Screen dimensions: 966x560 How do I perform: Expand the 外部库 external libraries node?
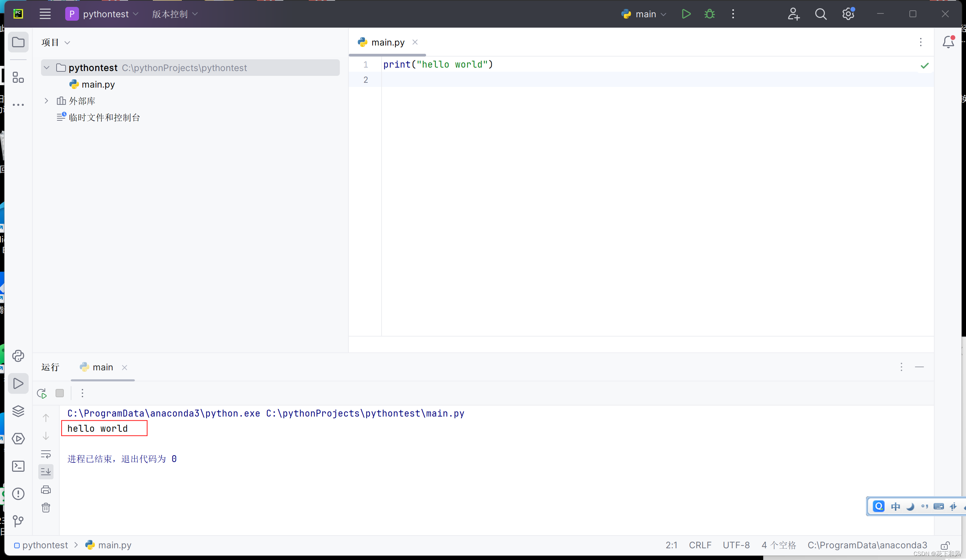tap(47, 101)
